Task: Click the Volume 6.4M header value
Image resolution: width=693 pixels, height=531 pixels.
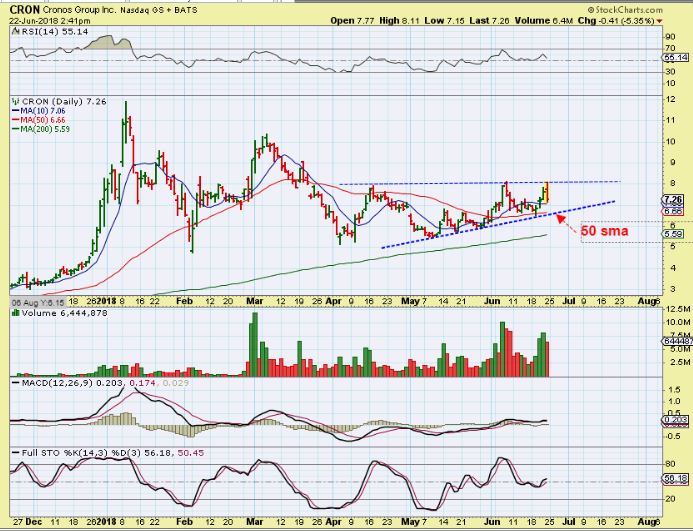Action: pyautogui.click(x=544, y=21)
